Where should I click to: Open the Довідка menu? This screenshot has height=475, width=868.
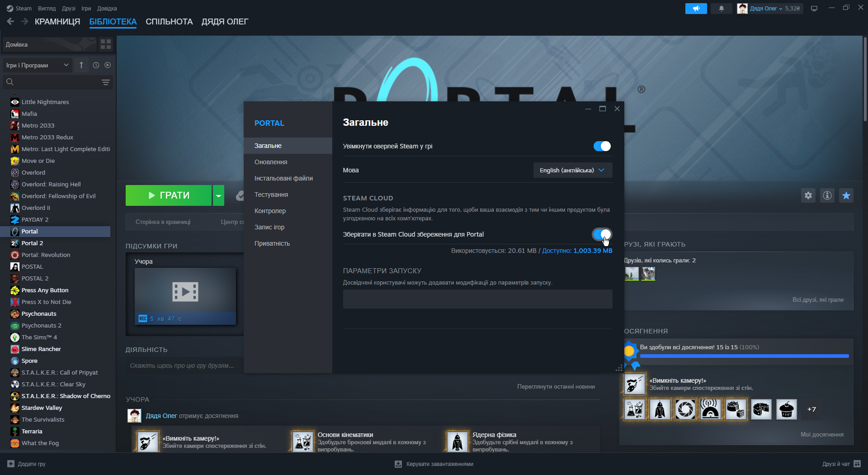pos(107,8)
